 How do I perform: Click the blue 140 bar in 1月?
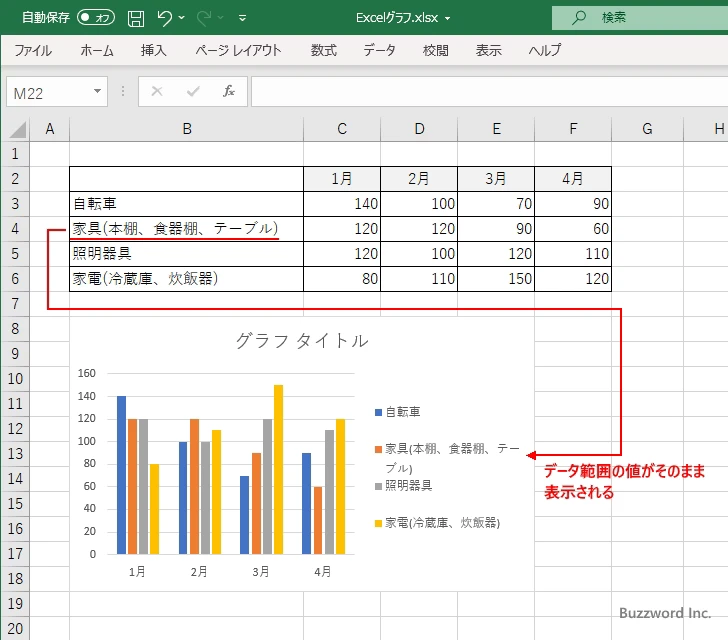[121, 475]
